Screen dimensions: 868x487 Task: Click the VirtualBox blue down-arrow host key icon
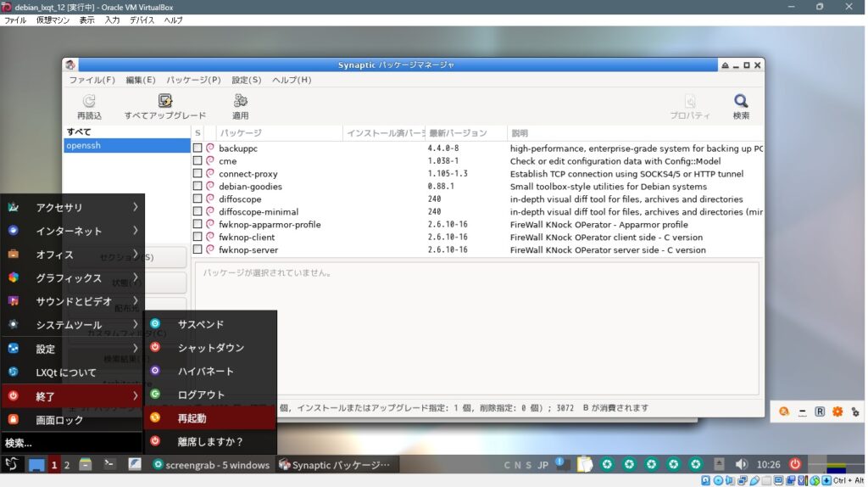click(826, 480)
